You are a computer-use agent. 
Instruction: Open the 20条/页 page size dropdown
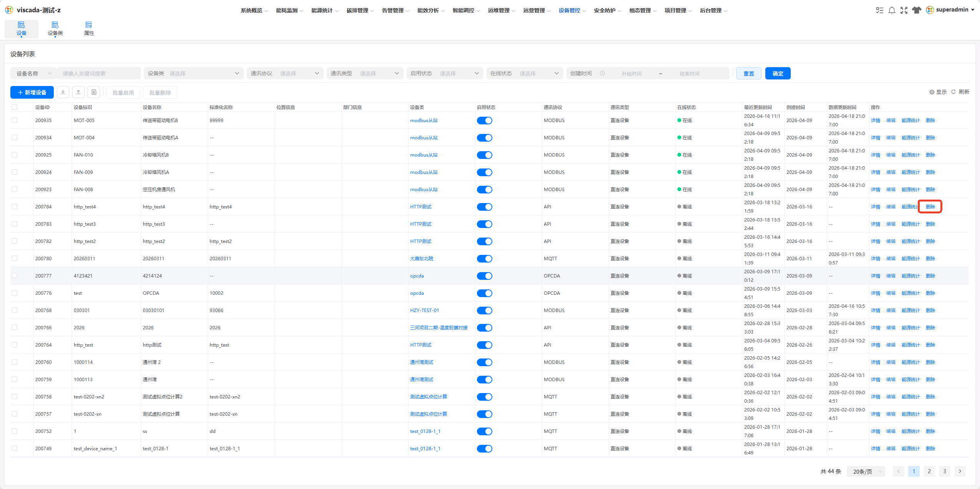coord(866,471)
